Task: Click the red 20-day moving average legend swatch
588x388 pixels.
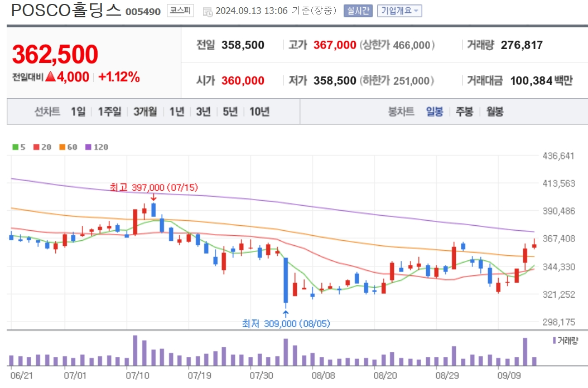Action: click(36, 147)
